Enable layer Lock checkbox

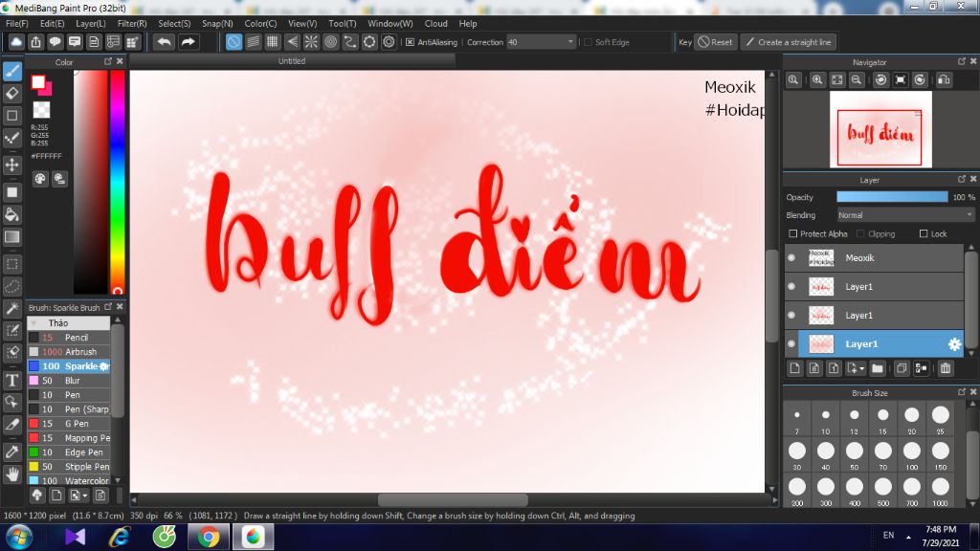coord(924,233)
